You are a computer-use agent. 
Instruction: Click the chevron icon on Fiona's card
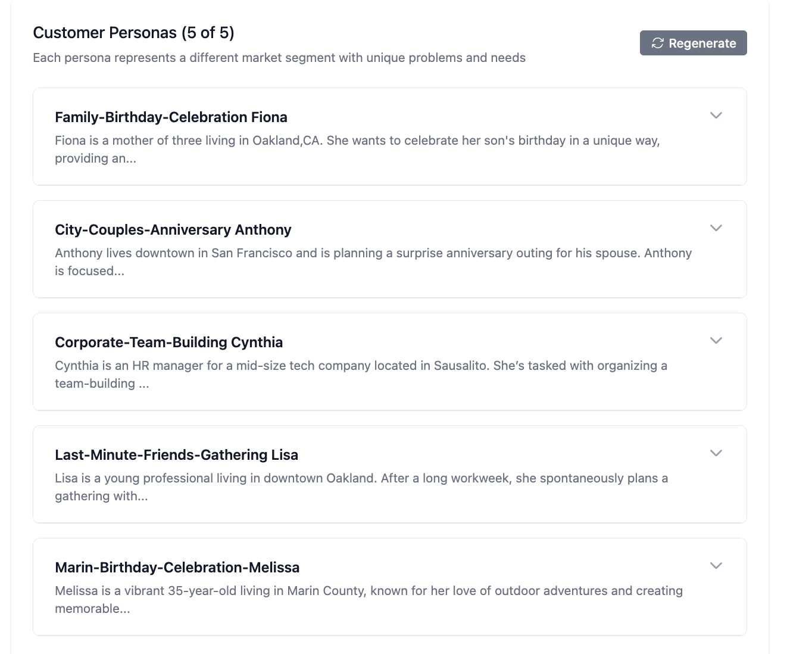(x=716, y=115)
